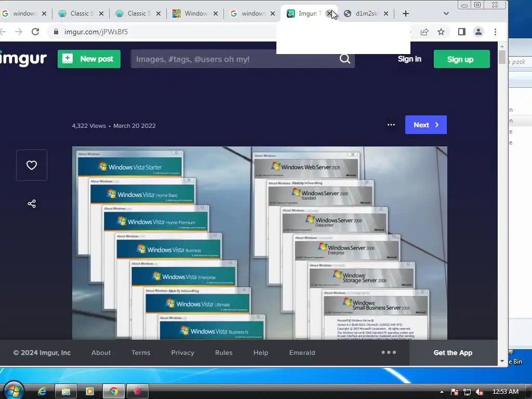This screenshot has width=532, height=399.
Task: Click the muted volume tray icon
Action: (x=480, y=392)
